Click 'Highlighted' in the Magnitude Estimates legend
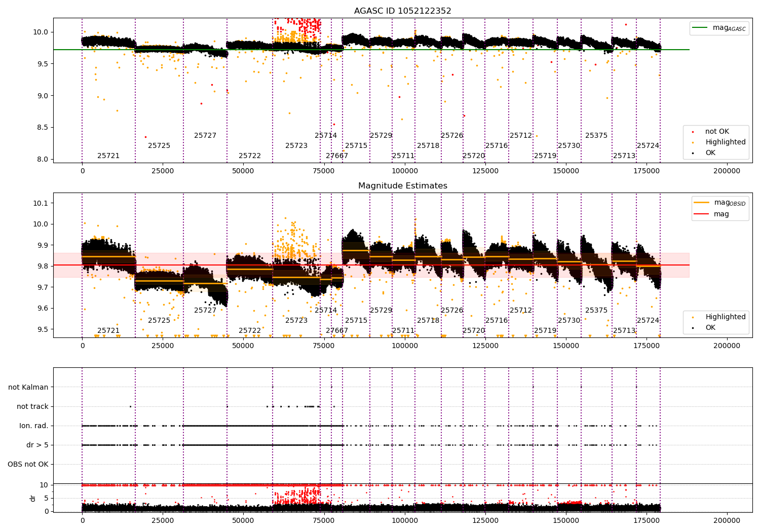 [725, 317]
